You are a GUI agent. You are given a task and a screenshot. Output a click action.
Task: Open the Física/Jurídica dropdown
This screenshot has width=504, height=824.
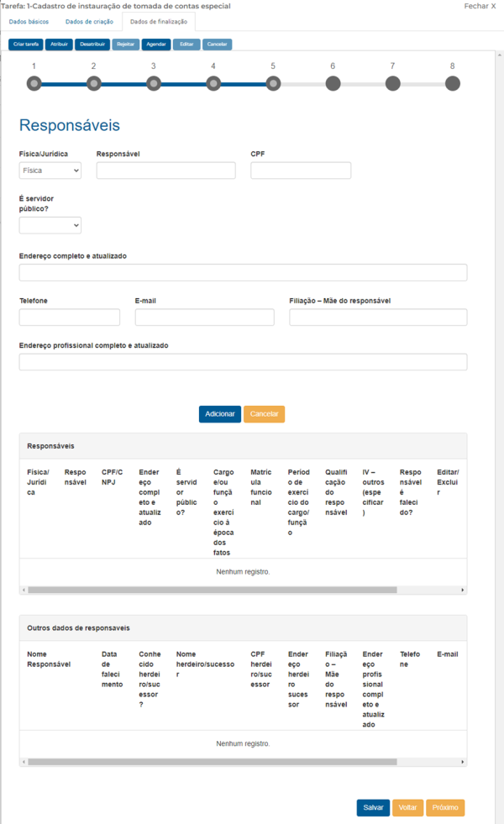click(x=50, y=171)
